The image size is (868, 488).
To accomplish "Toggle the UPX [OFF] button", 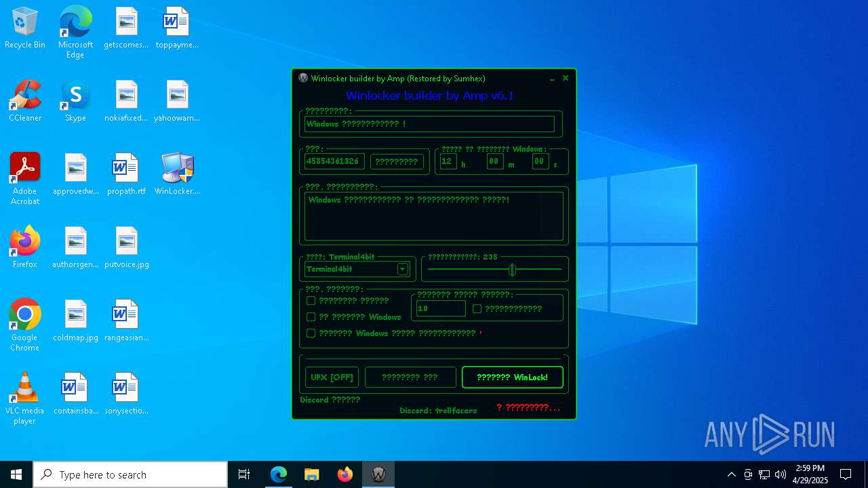I will [332, 378].
